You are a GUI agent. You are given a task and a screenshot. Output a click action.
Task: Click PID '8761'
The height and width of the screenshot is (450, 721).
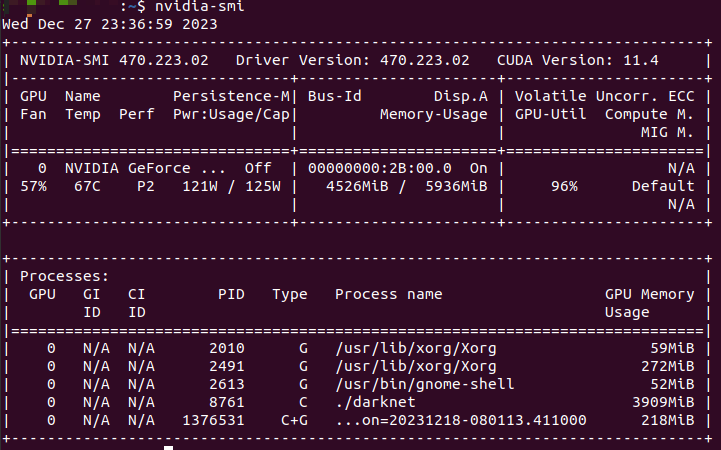pyautogui.click(x=227, y=402)
